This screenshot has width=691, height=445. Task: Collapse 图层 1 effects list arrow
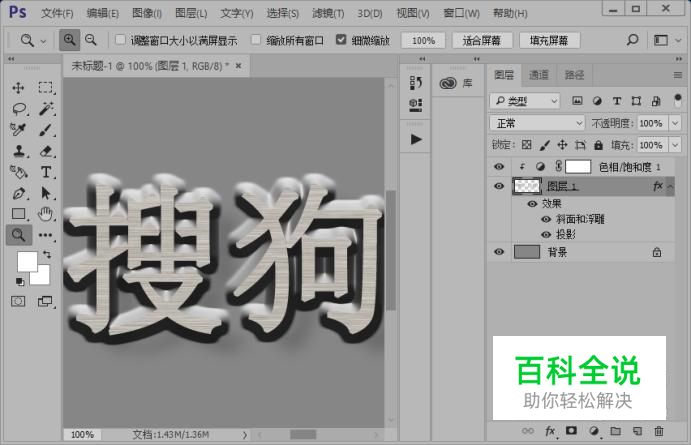(670, 187)
